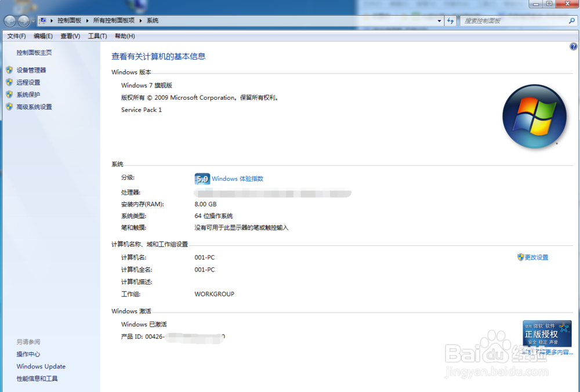This screenshot has width=580, height=392.
Task: Open 操作中心 under 另请参阅
Action: pyautogui.click(x=28, y=354)
